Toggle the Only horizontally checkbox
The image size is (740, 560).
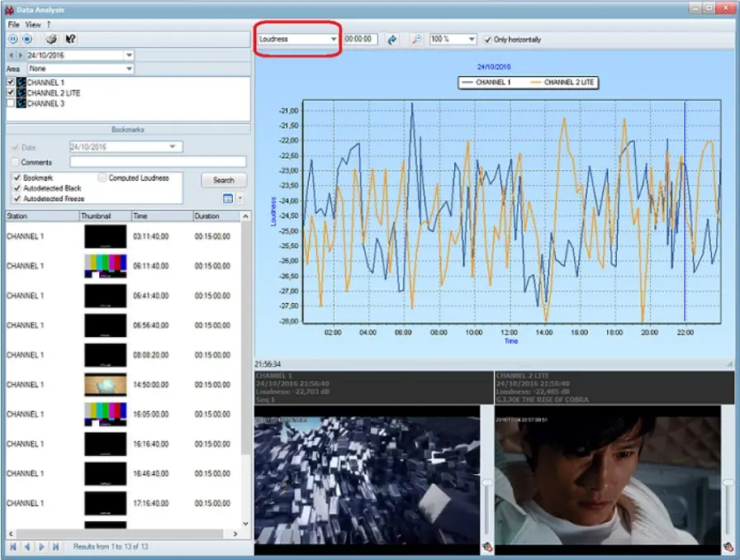tap(488, 40)
